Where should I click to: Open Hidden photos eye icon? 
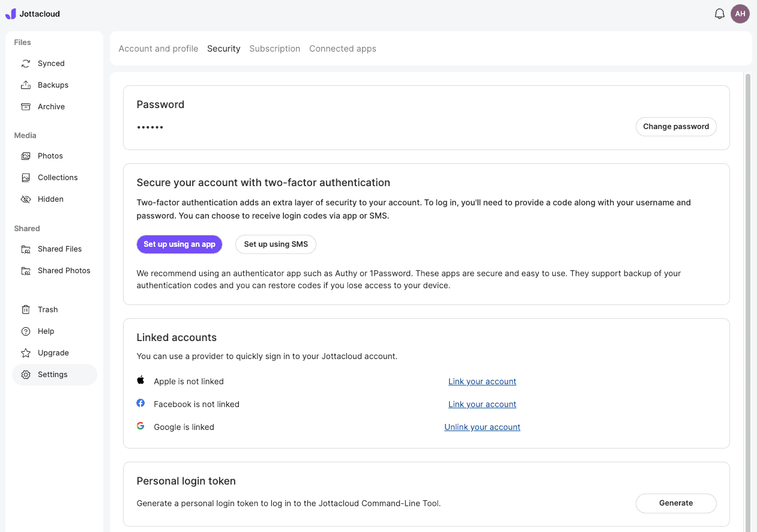pyautogui.click(x=26, y=199)
